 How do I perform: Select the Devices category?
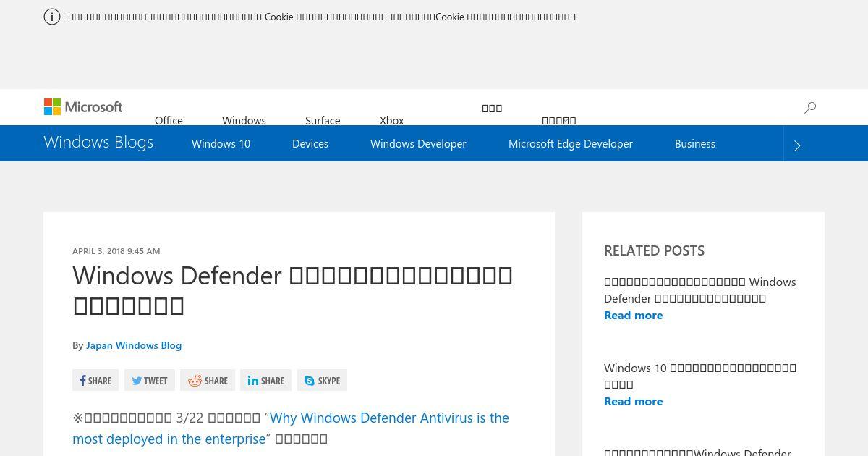310,143
